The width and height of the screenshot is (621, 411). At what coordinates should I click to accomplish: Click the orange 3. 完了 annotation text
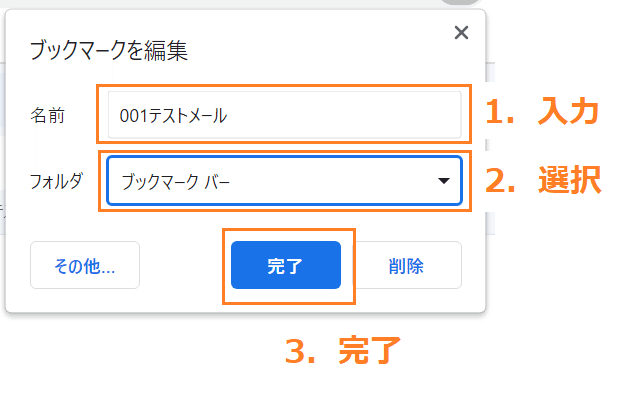343,350
